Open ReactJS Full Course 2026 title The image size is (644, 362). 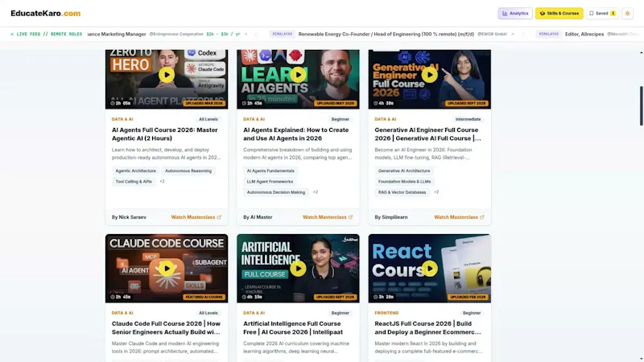click(x=427, y=328)
